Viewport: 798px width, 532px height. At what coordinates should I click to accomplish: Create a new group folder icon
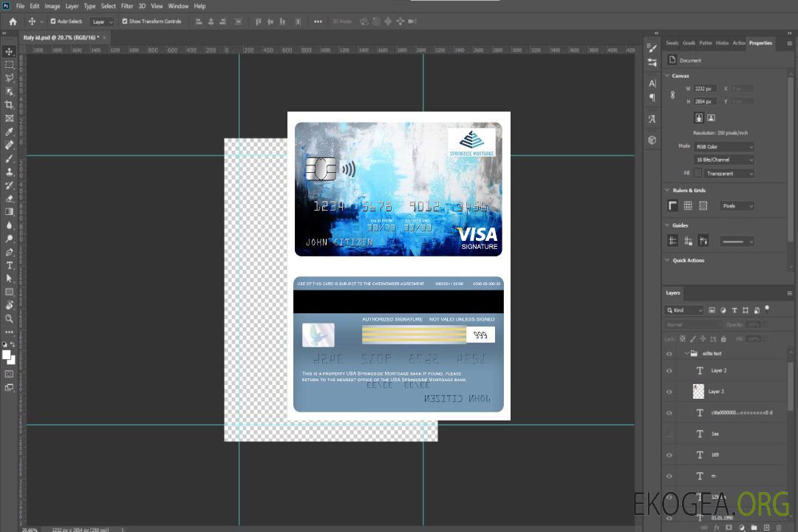coord(754,528)
